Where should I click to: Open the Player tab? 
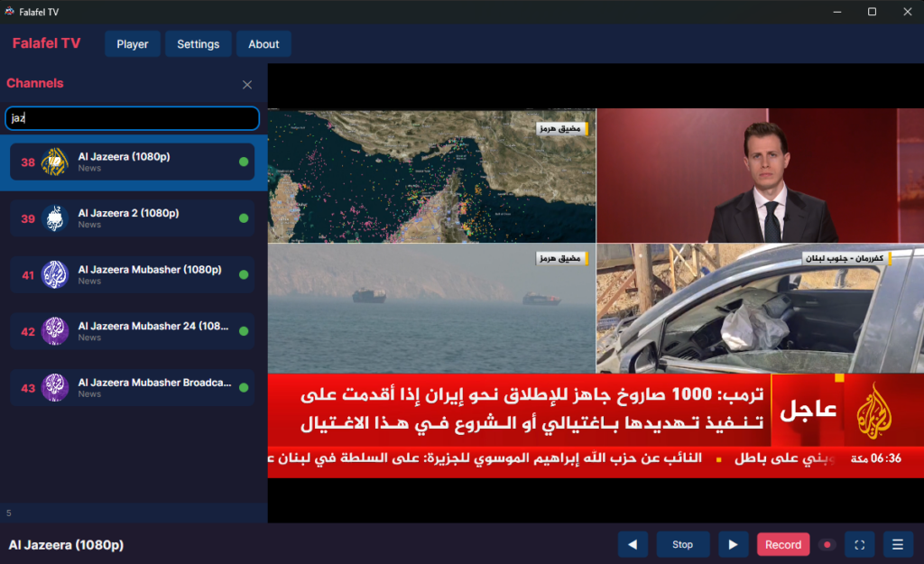[x=133, y=44]
